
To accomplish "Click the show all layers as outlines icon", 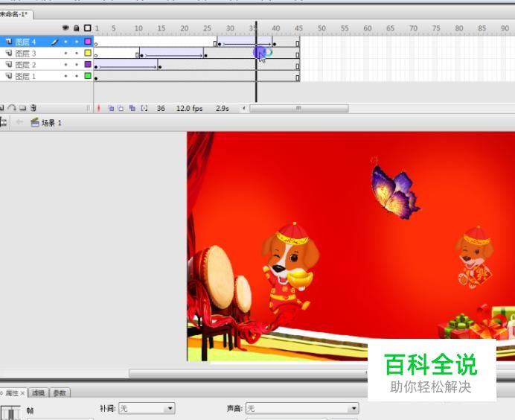I will tap(87, 28).
